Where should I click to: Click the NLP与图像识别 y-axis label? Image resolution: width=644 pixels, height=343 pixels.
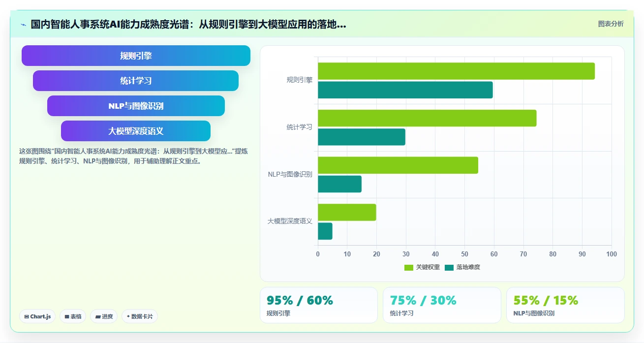[x=290, y=174]
